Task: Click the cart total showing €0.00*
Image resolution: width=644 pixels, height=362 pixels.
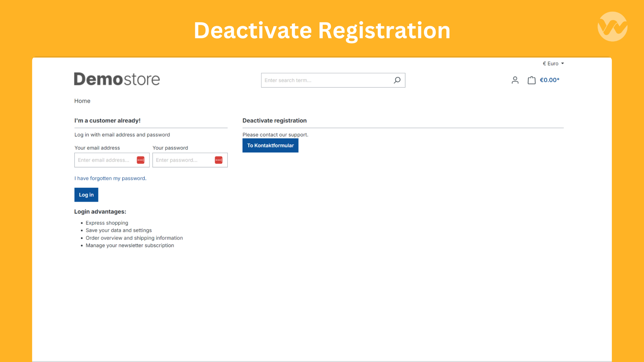Action: click(550, 80)
